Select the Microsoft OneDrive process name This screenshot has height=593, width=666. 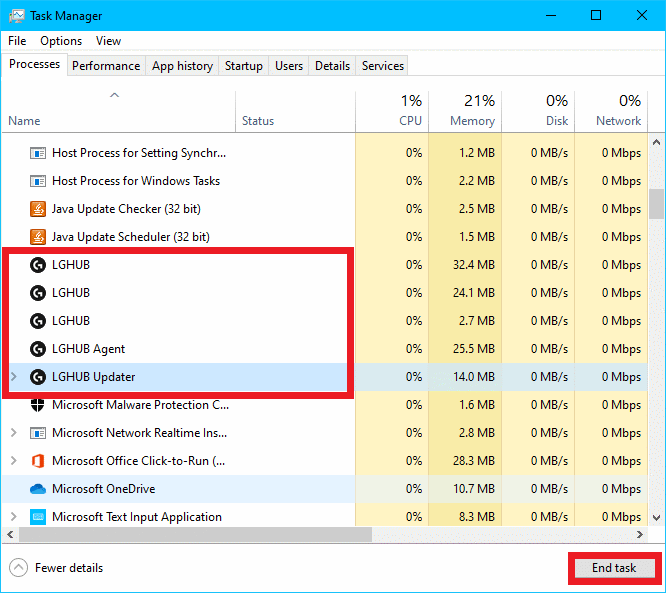tap(104, 489)
